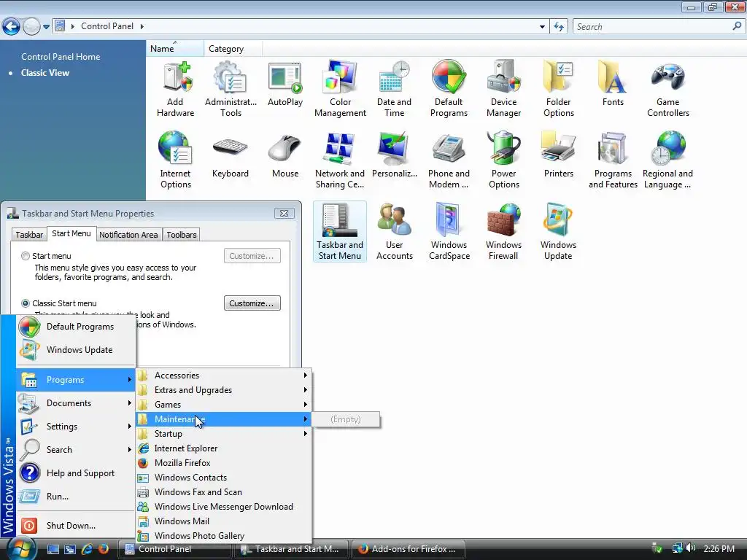Open the Personalization icon
747x560 pixels.
pyautogui.click(x=394, y=156)
